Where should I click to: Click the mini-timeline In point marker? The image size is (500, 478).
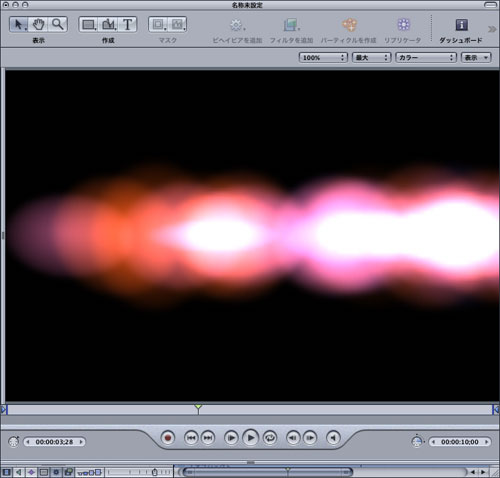[4, 409]
